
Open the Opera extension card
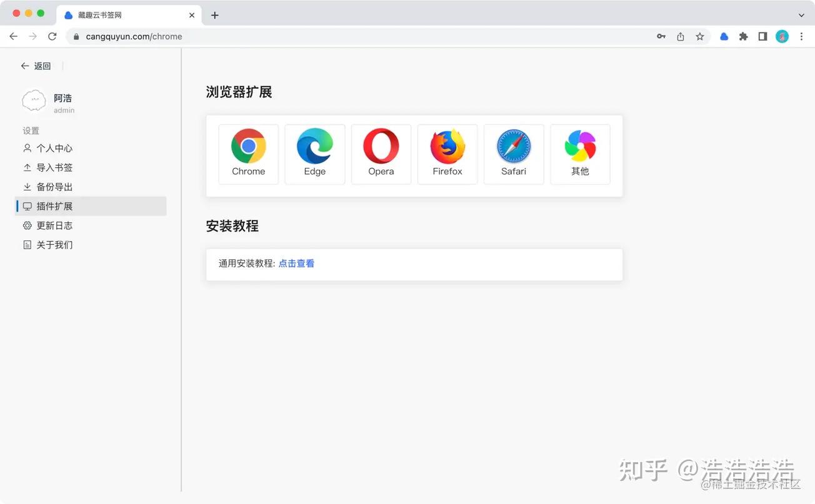point(381,154)
